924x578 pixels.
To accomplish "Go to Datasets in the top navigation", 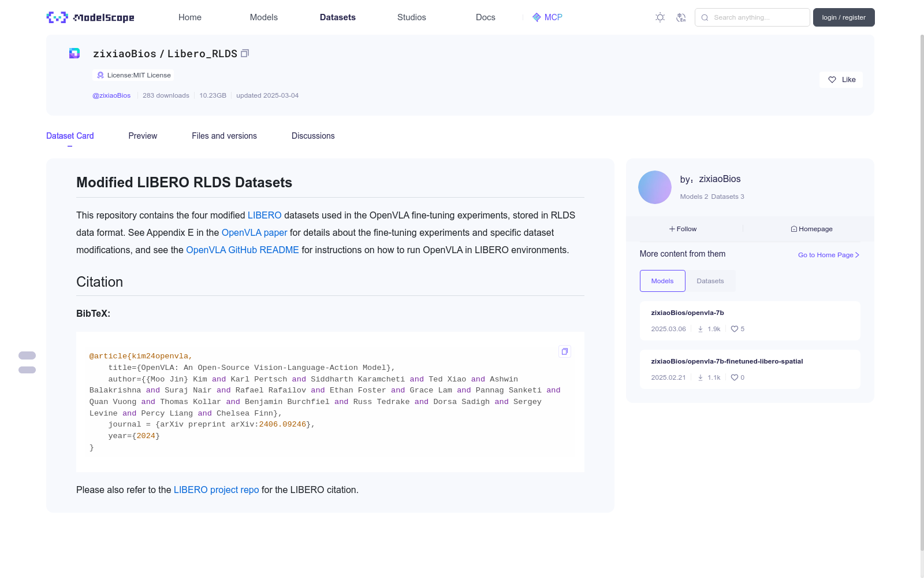I will (x=338, y=17).
